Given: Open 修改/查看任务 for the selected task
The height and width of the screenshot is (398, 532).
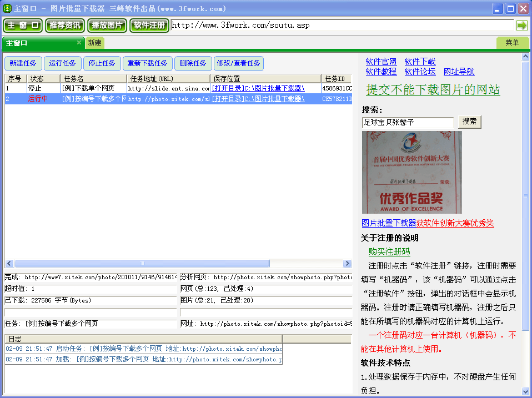Looking at the screenshot, I should [239, 63].
